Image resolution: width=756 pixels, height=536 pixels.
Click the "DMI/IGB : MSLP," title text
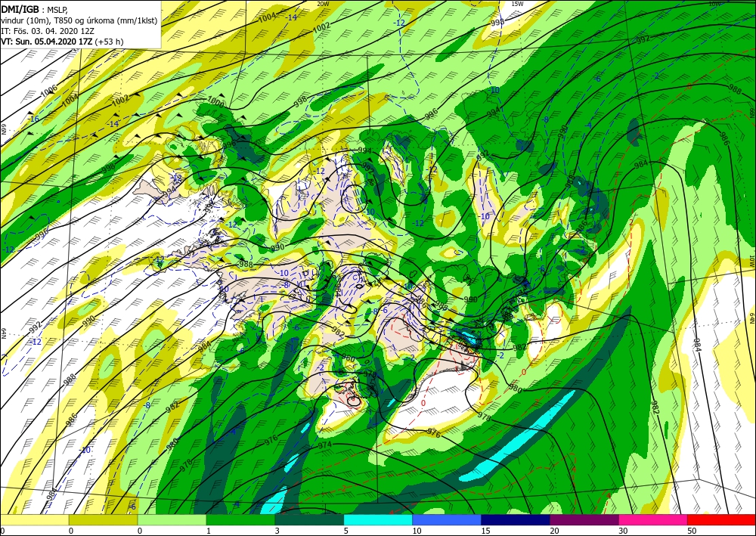[35, 9]
